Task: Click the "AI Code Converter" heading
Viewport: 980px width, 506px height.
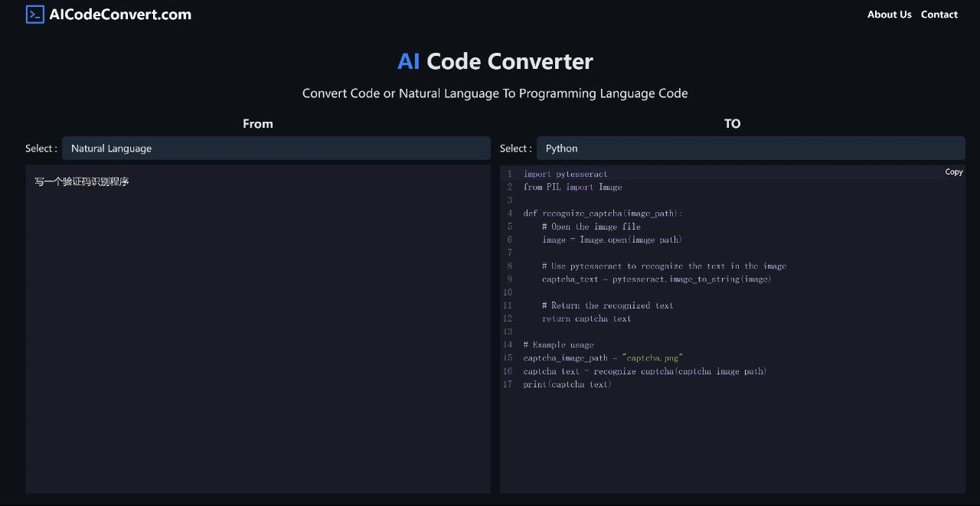Action: (x=495, y=61)
